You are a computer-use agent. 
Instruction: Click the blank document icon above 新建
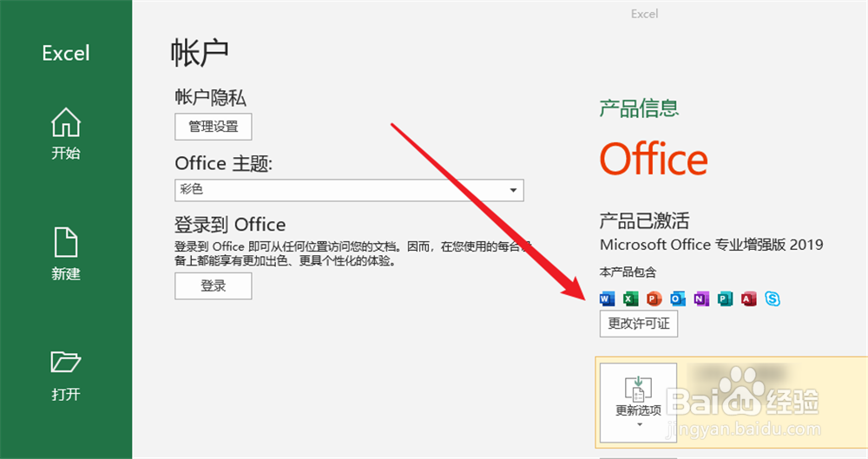point(66,242)
